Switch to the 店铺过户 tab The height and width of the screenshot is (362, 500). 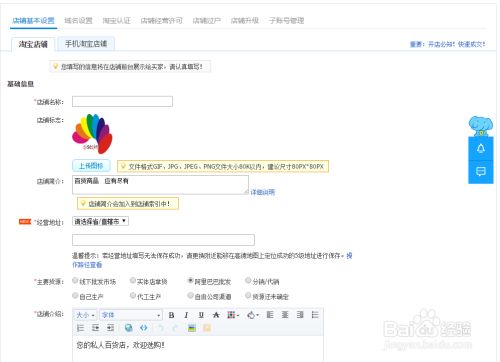[x=207, y=21]
